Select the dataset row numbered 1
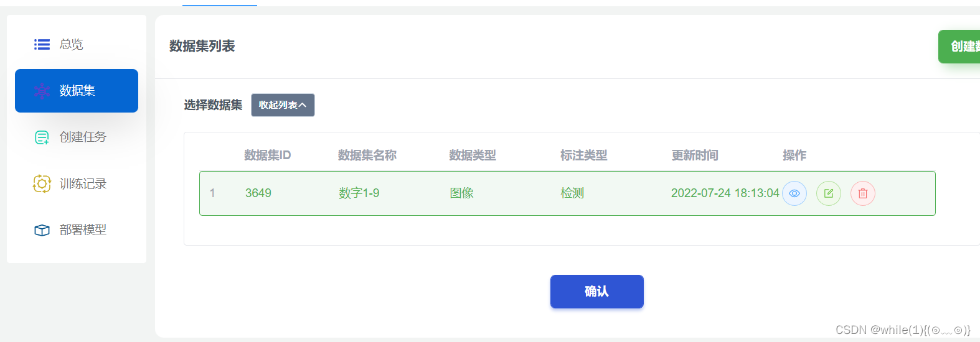The image size is (980, 342). click(x=567, y=193)
